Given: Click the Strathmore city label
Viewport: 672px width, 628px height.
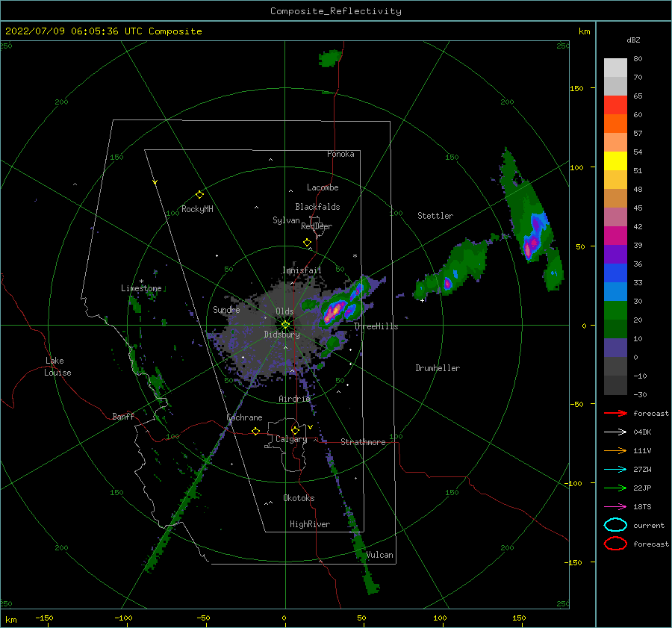Looking at the screenshot, I should pos(363,442).
